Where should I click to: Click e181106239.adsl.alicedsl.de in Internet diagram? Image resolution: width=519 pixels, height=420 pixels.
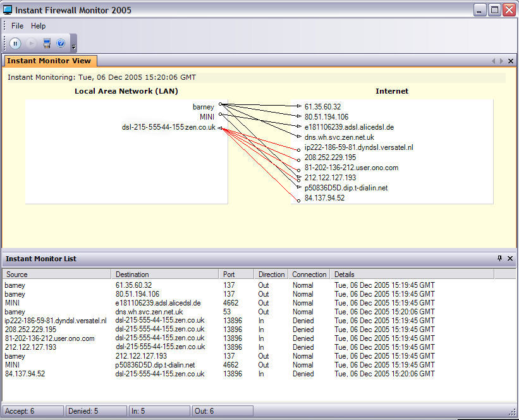point(349,127)
